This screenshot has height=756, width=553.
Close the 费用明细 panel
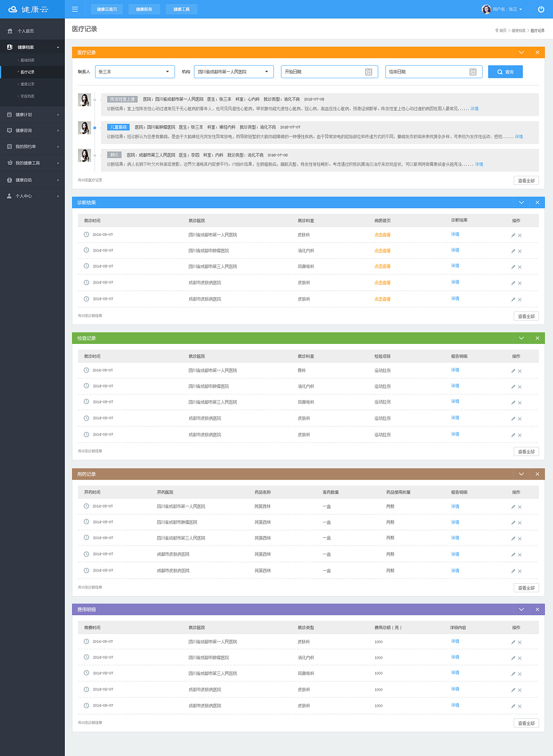click(537, 609)
